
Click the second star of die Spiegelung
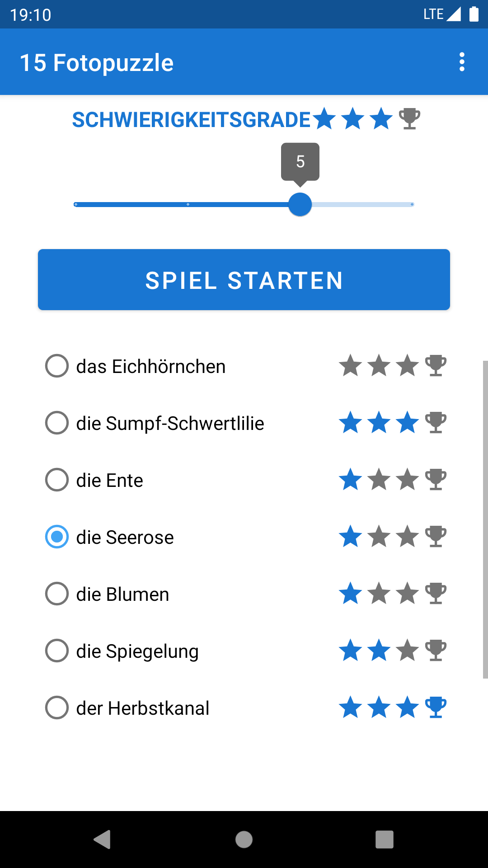click(x=379, y=651)
